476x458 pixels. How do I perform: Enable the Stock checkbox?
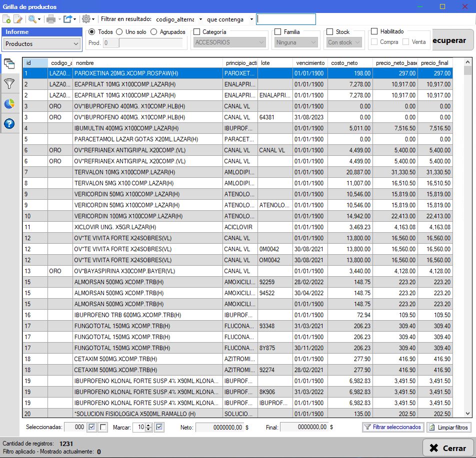tap(329, 31)
